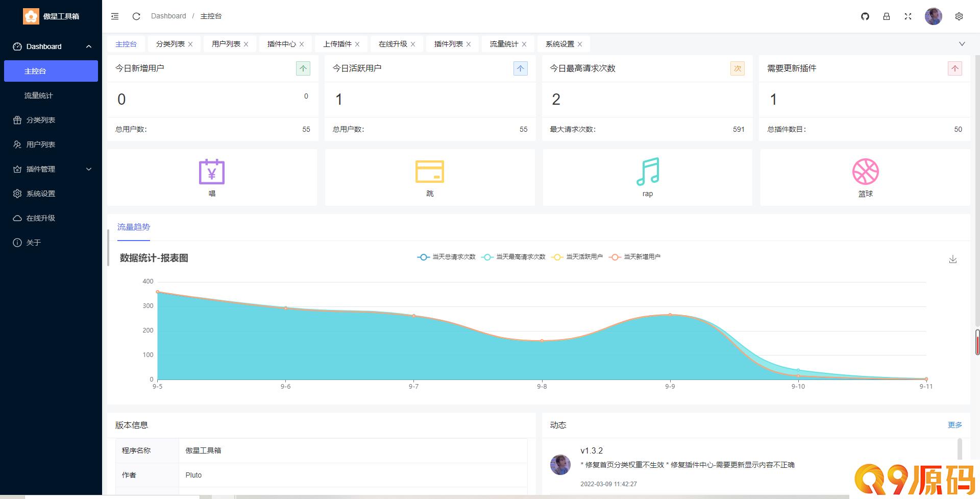Download the chart as image icon
The image size is (980, 499).
coord(953,259)
